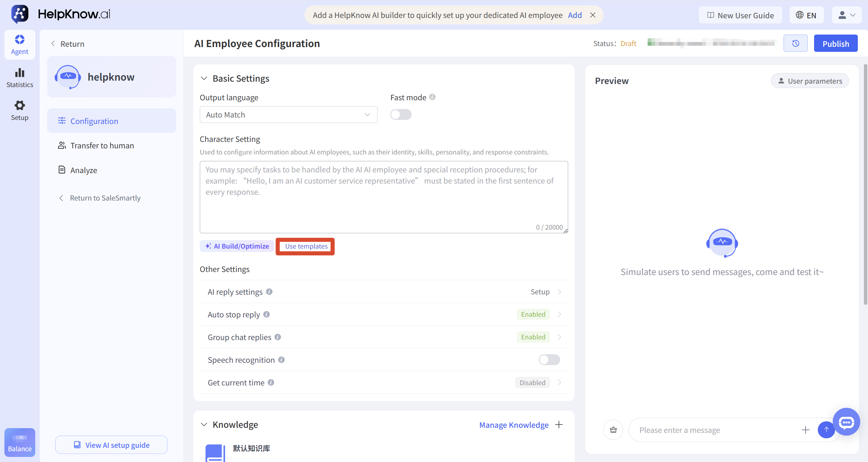Click the Use templates button

tap(306, 246)
